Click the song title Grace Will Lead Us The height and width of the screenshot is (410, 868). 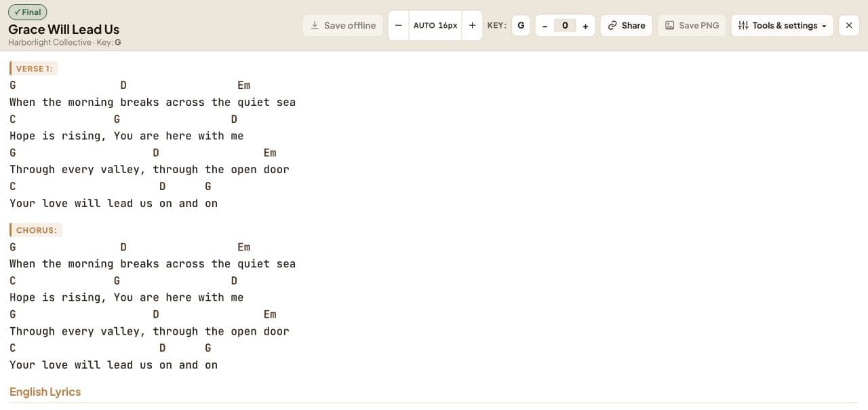tap(64, 29)
